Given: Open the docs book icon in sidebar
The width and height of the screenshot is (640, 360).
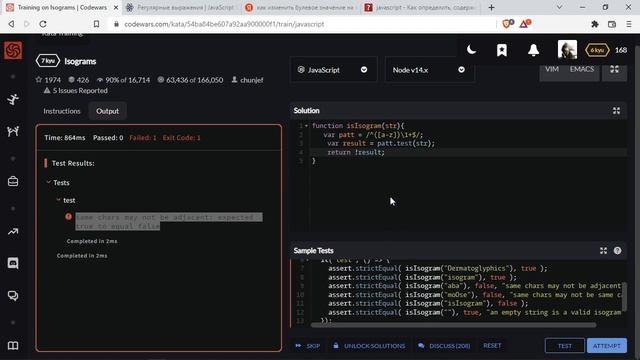Looking at the screenshot, I should pos(13,346).
